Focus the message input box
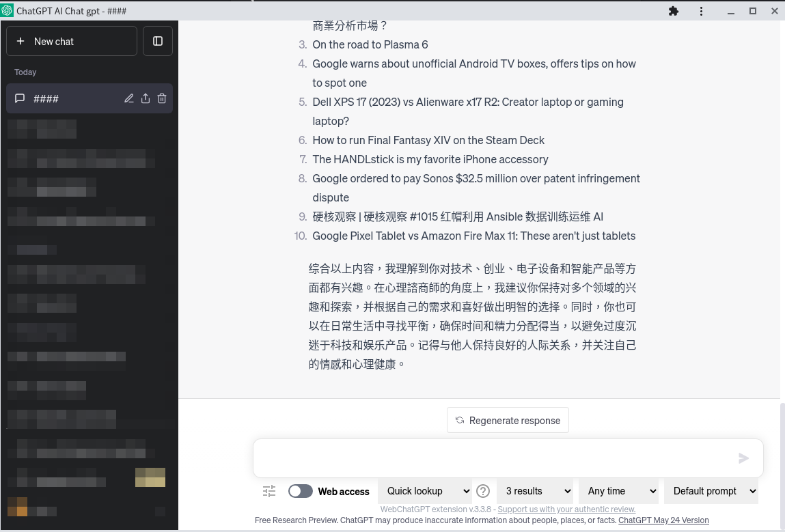This screenshot has width=785, height=532. 508,458
